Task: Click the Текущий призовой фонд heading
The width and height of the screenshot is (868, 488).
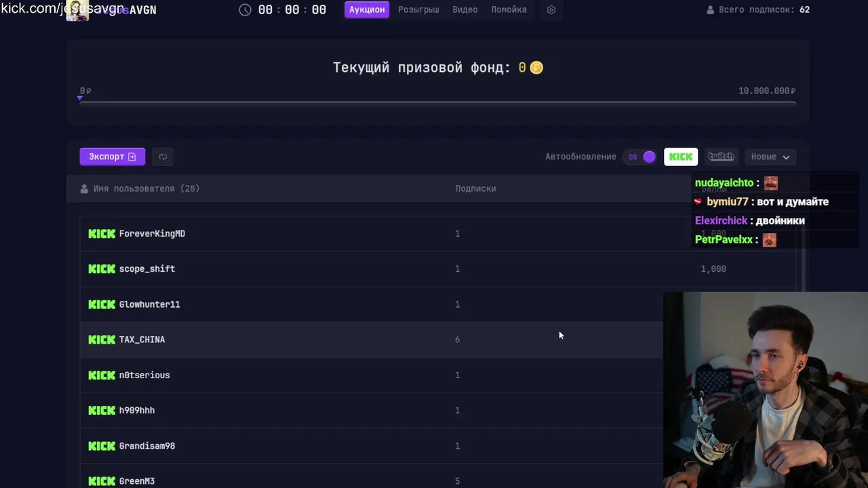Action: coord(421,67)
